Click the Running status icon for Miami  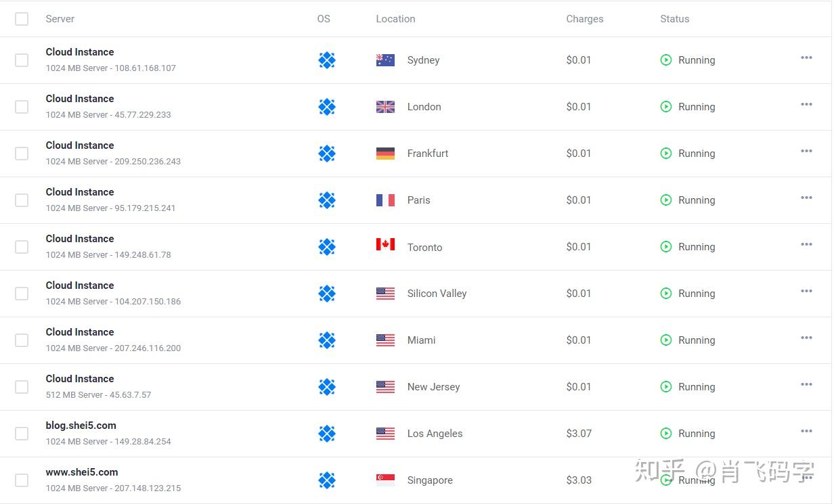[x=666, y=340]
